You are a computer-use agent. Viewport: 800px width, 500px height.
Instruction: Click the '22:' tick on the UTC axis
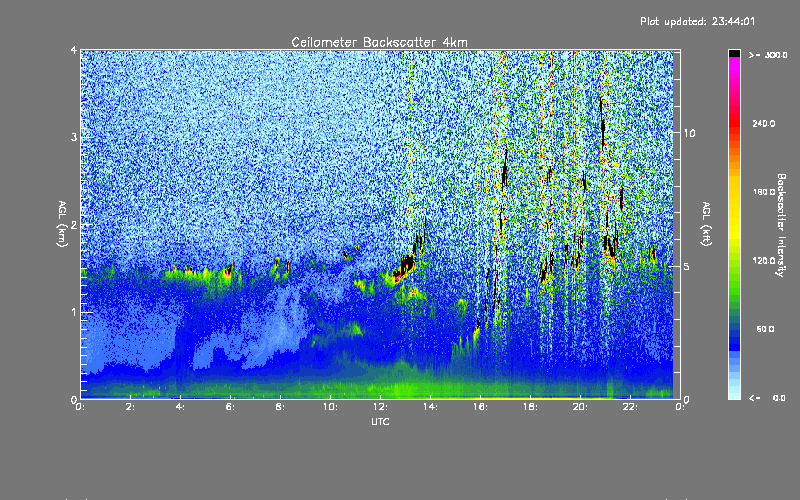[x=631, y=407]
